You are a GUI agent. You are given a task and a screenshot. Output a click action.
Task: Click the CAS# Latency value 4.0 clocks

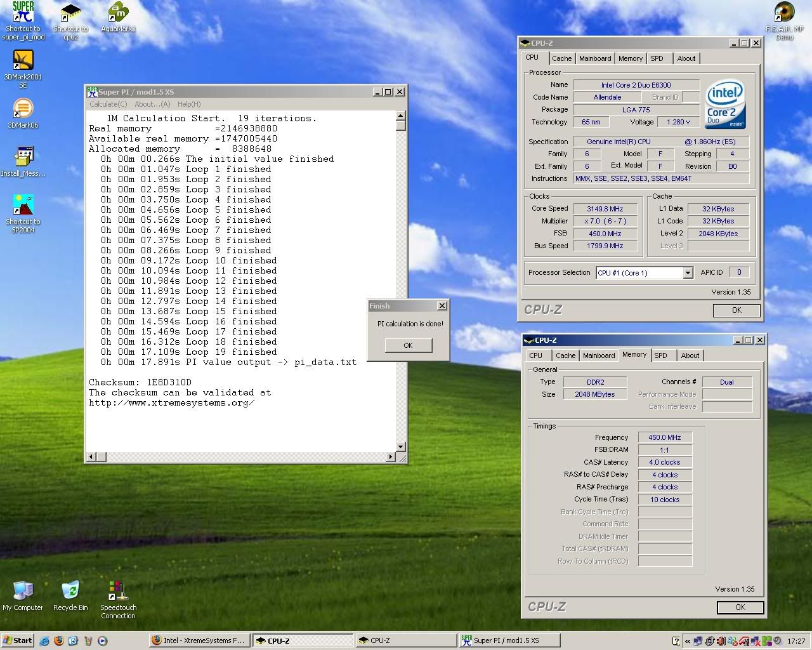[665, 462]
